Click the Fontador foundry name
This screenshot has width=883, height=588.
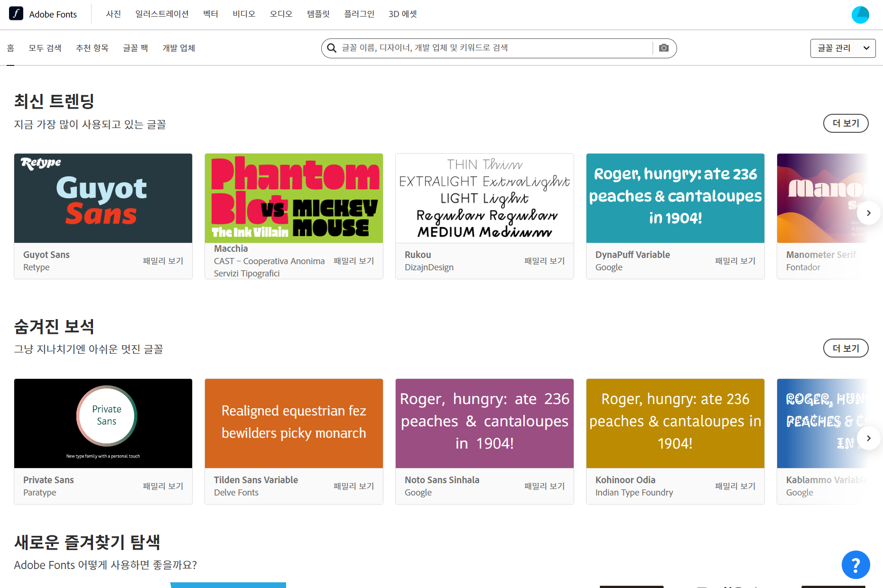803,267
